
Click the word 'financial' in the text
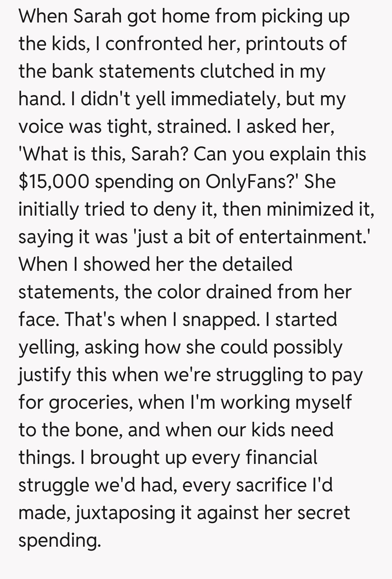[x=281, y=457]
